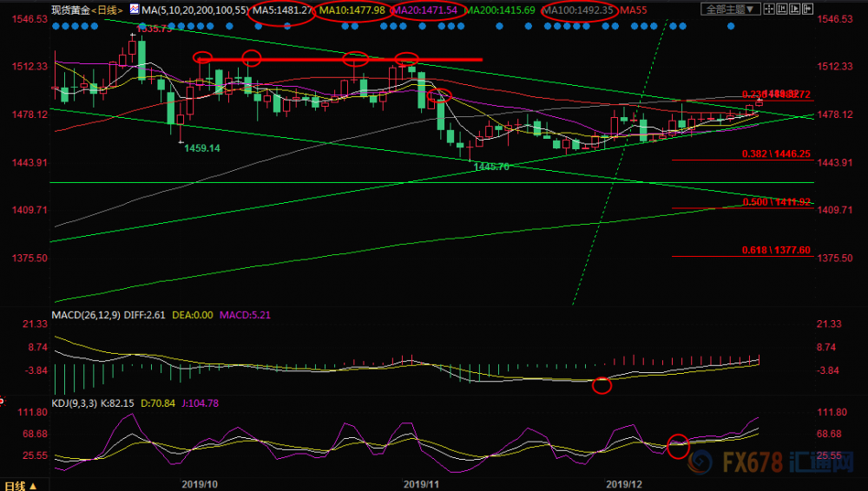Click the 0.382 \ 1446.25 Fibonacci label
868x491 pixels.
click(776, 154)
